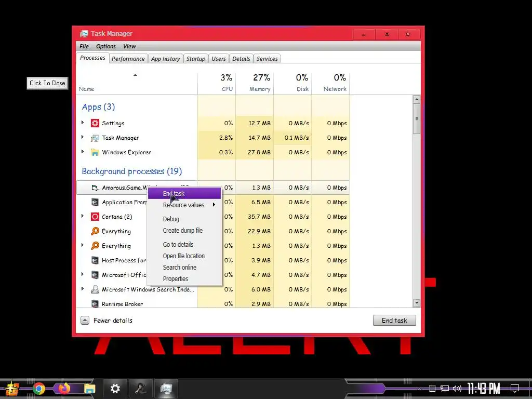Image resolution: width=532 pixels, height=399 pixels.
Task: Select Search online in context menu
Action: tap(184, 268)
